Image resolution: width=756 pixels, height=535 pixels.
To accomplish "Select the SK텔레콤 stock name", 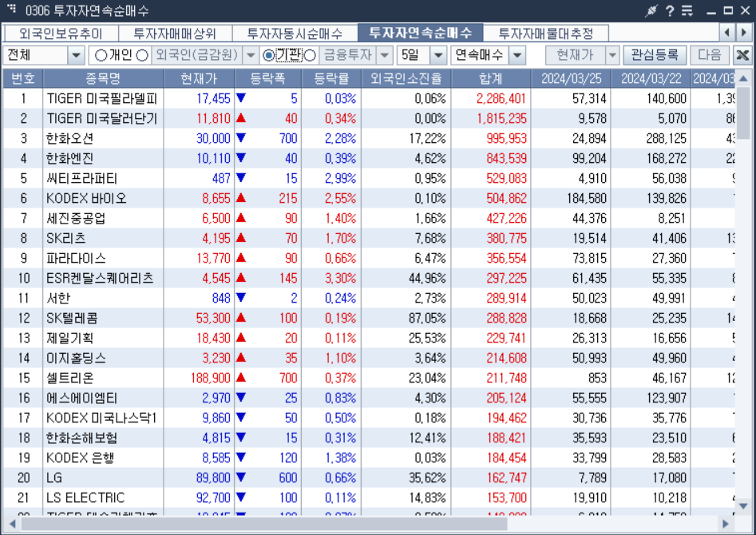I will point(73,318).
